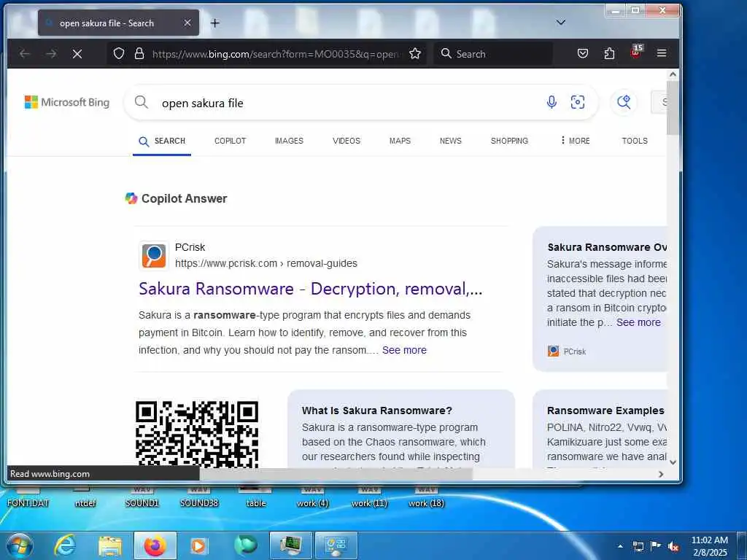Go forward using the arrow button
Image resolution: width=747 pixels, height=560 pixels.
[x=51, y=54]
